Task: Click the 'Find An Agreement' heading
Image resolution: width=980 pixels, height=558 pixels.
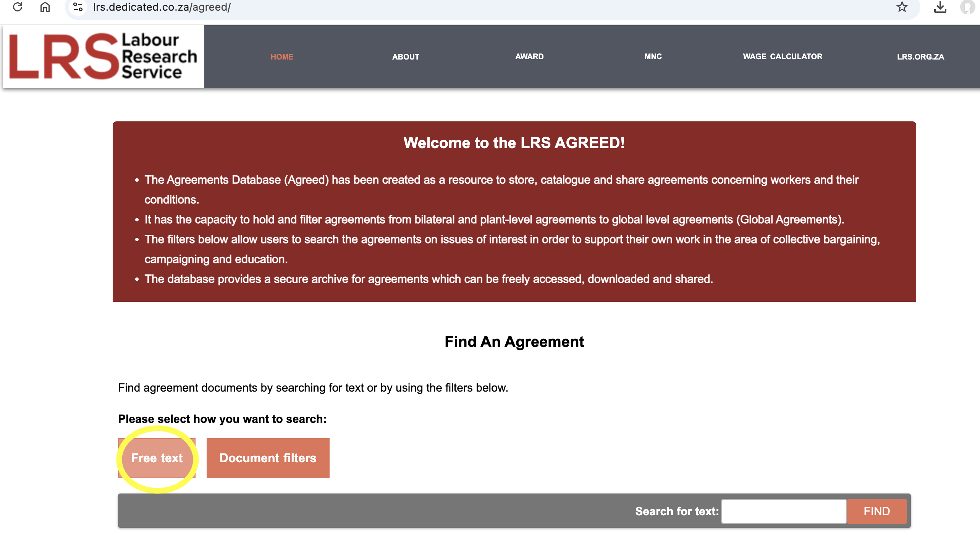Action: tap(514, 342)
